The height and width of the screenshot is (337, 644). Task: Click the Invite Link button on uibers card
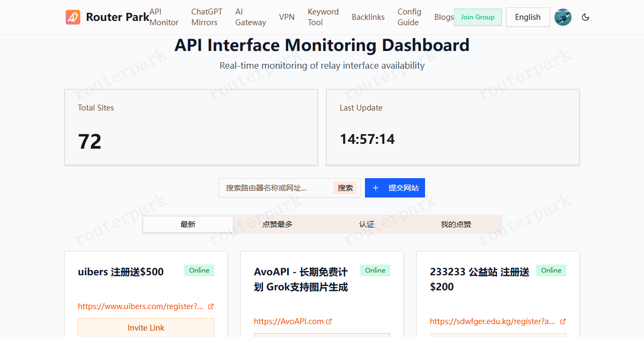(x=146, y=328)
